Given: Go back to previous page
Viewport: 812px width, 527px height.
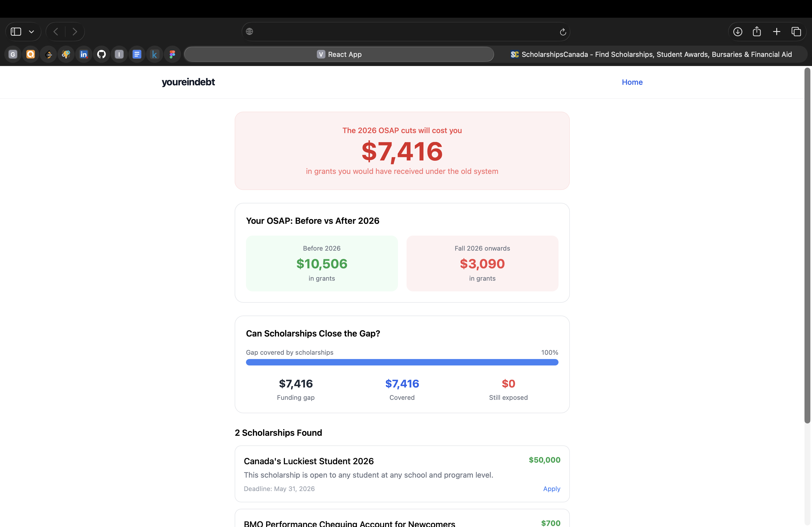Looking at the screenshot, I should (56, 32).
